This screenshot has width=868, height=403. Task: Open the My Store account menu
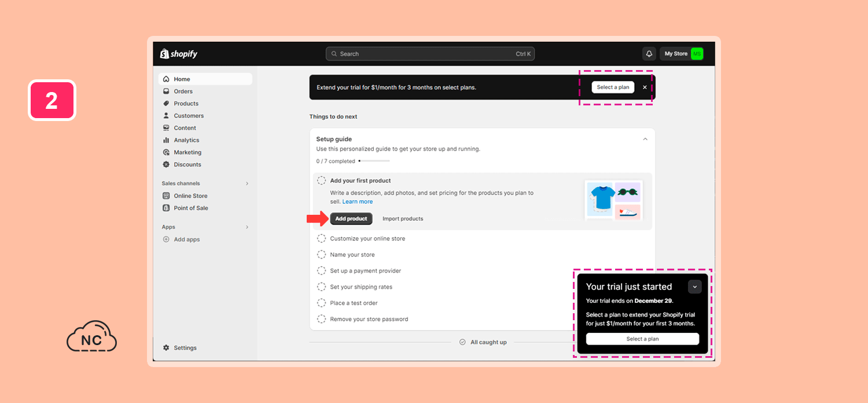click(682, 54)
